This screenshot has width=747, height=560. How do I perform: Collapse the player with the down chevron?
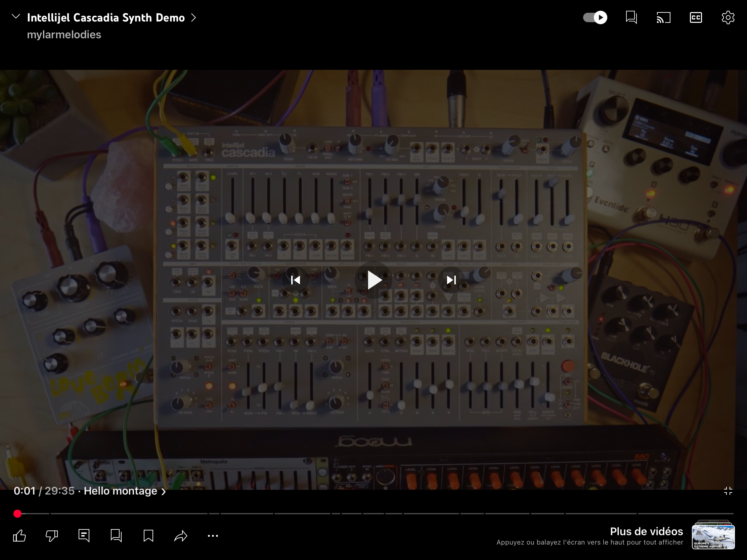click(16, 16)
